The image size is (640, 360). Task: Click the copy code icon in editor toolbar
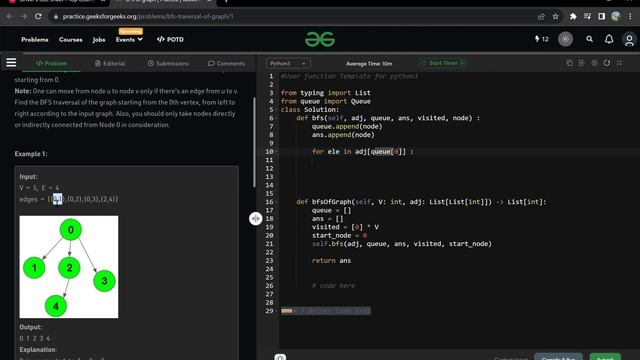click(x=569, y=63)
